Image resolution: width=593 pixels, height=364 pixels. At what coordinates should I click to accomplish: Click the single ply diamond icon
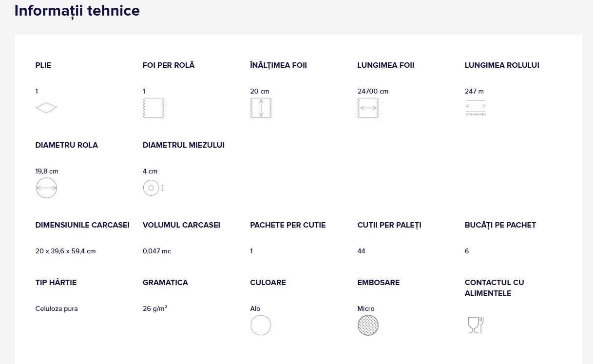pos(46,108)
